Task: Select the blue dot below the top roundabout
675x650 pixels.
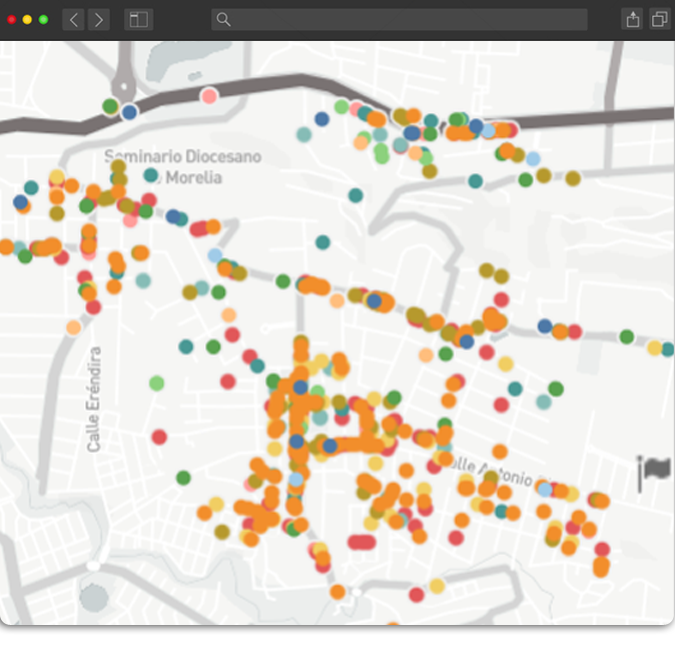Action: tap(129, 112)
